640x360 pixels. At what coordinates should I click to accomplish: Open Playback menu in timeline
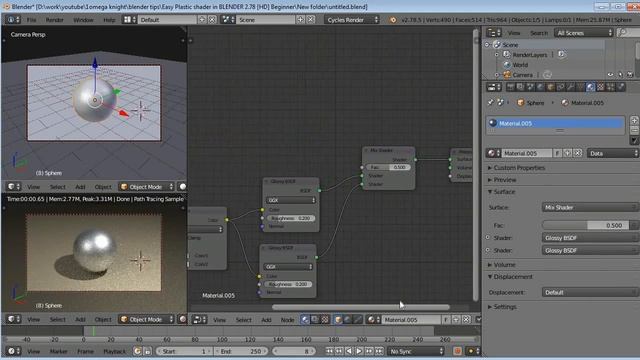point(114,351)
